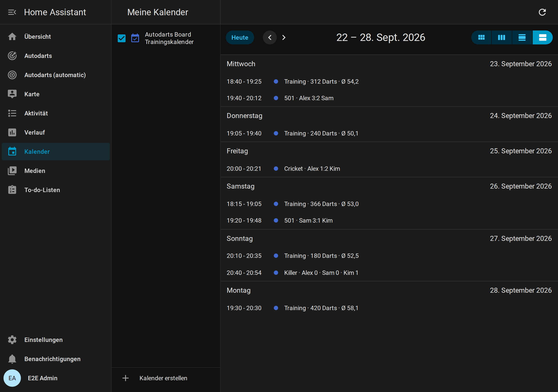This screenshot has width=558, height=392.
Task: Open Übersicht via its home icon
Action: click(x=12, y=37)
